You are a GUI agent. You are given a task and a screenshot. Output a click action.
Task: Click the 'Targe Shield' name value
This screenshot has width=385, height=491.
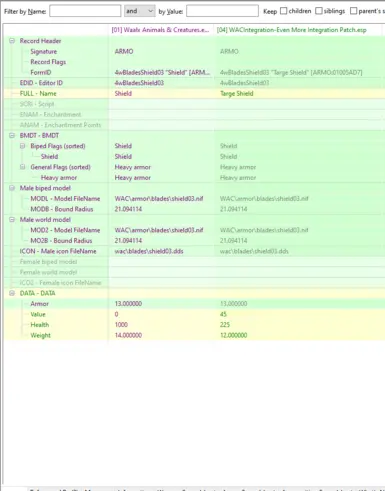click(237, 94)
